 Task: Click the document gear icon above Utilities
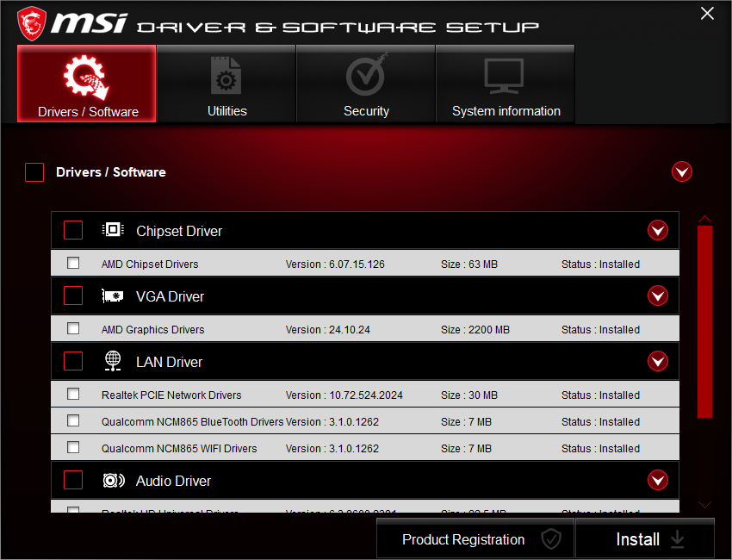[226, 76]
